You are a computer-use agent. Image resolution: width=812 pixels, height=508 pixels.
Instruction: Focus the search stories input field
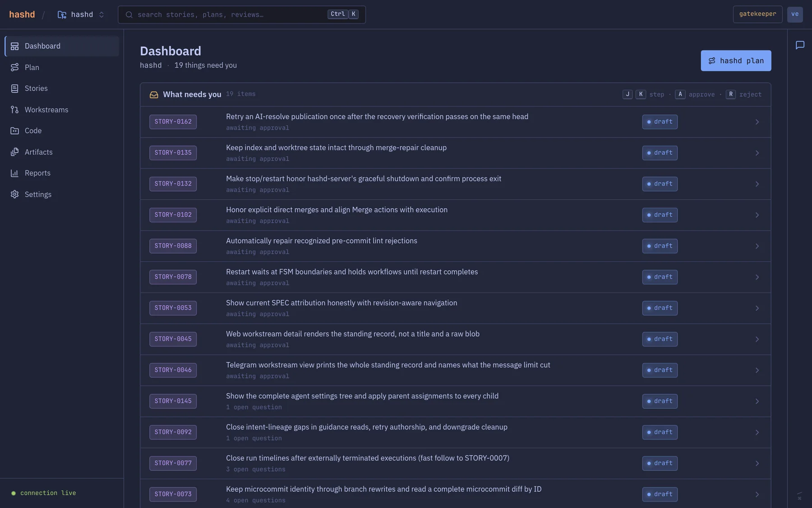pyautogui.click(x=242, y=14)
